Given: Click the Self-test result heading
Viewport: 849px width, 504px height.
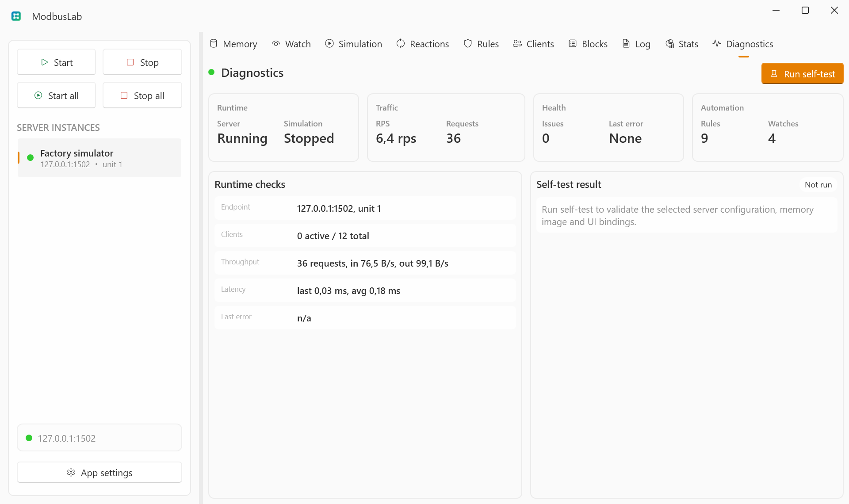Looking at the screenshot, I should point(569,184).
